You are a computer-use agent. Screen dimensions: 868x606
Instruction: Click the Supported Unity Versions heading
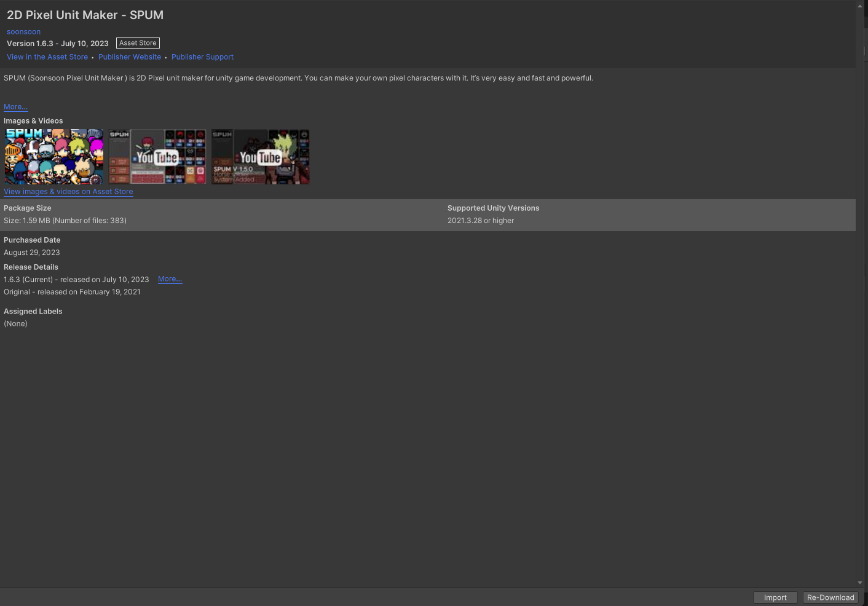coord(493,208)
